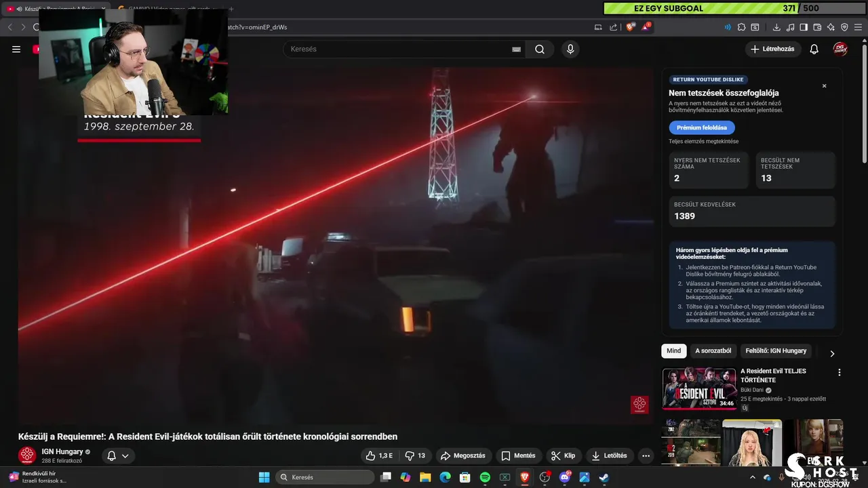
Task: Open A Resident Evil TELJES TÖRTÉNETE thumbnail
Action: (x=699, y=388)
